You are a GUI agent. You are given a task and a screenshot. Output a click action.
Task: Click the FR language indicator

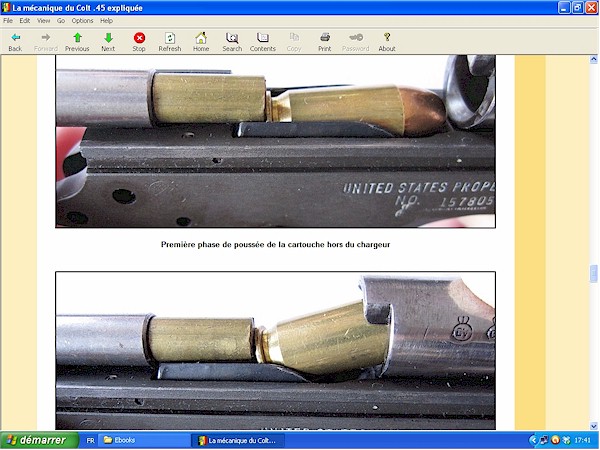pyautogui.click(x=90, y=440)
